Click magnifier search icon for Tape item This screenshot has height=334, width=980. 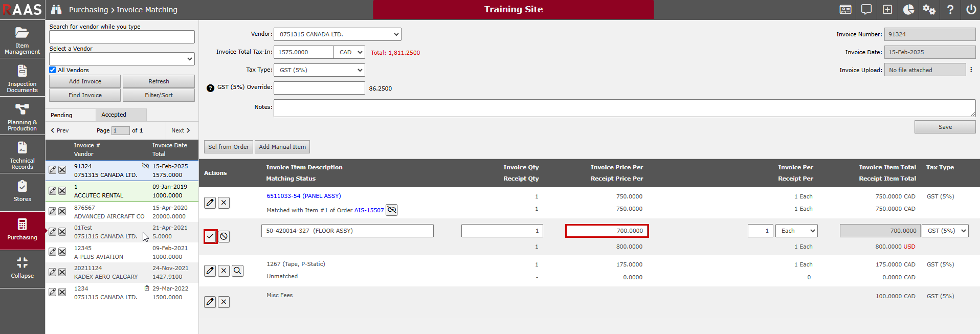point(237,271)
